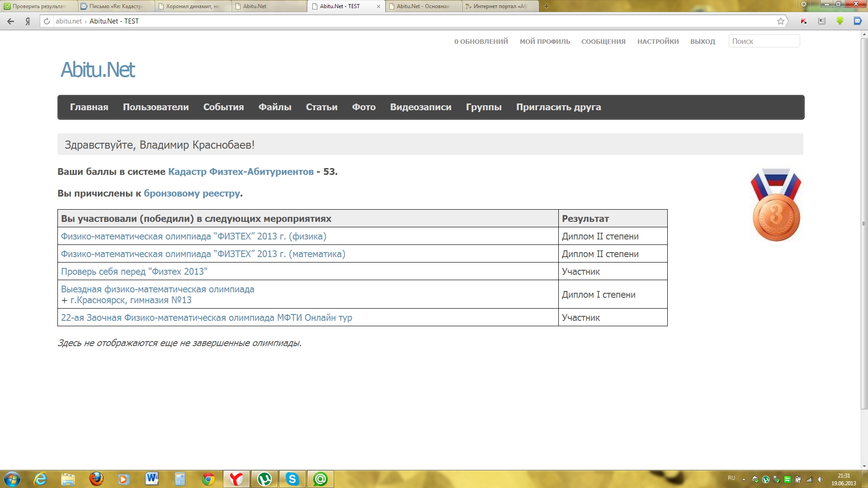Open the Пользователи menu item
The width and height of the screenshot is (868, 488).
[156, 107]
